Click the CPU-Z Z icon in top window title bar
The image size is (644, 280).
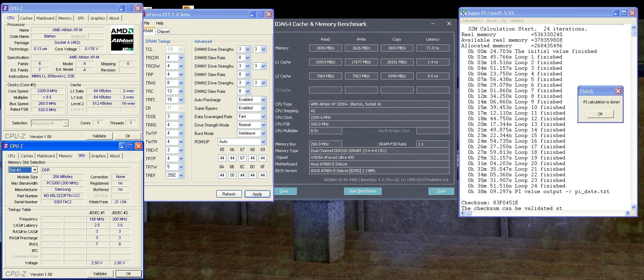[5, 8]
